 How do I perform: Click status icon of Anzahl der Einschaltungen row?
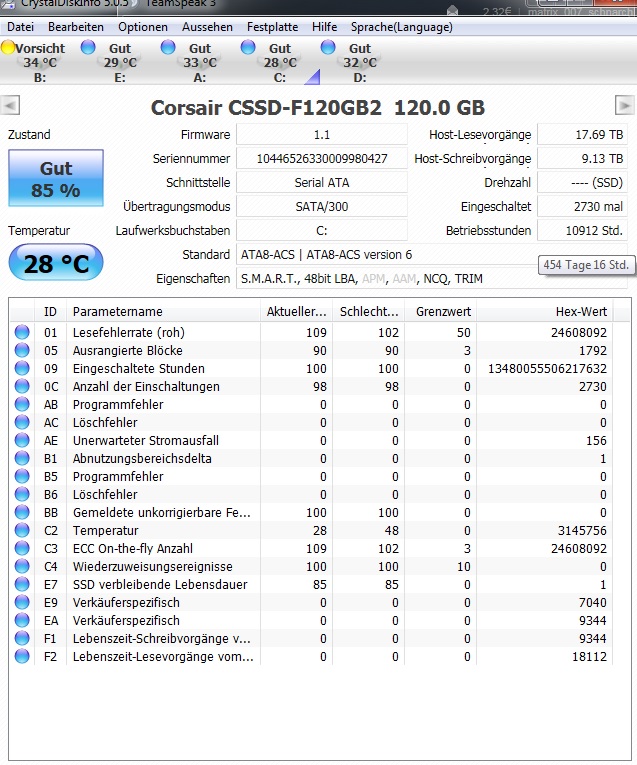tap(22, 386)
